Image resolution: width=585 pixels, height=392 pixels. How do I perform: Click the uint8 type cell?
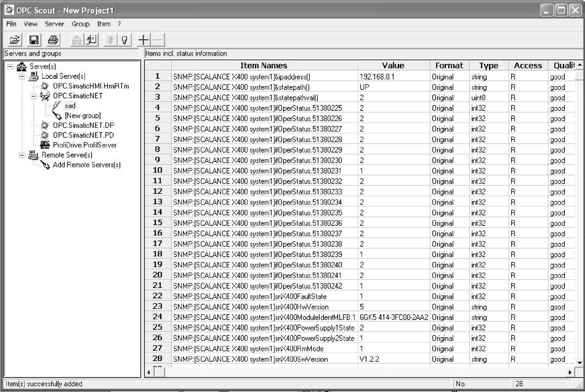(489, 98)
